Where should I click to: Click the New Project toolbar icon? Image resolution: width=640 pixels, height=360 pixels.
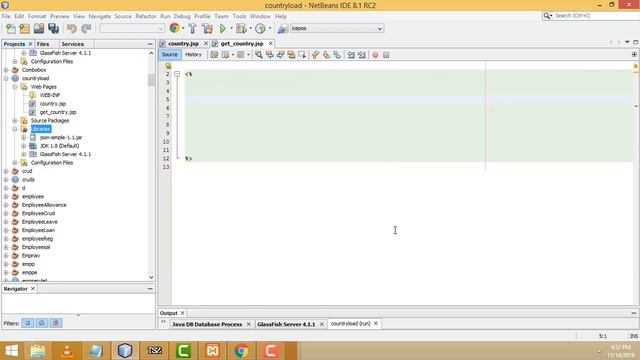[25, 28]
